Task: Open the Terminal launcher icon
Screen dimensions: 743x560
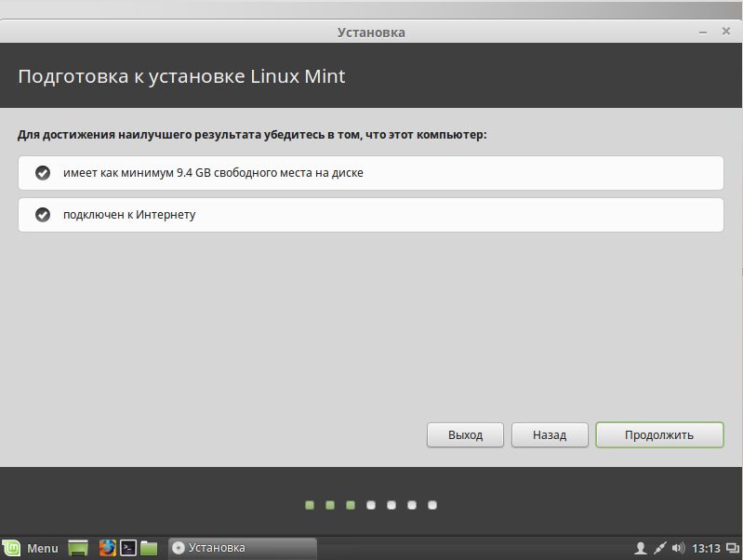Action: [x=129, y=548]
